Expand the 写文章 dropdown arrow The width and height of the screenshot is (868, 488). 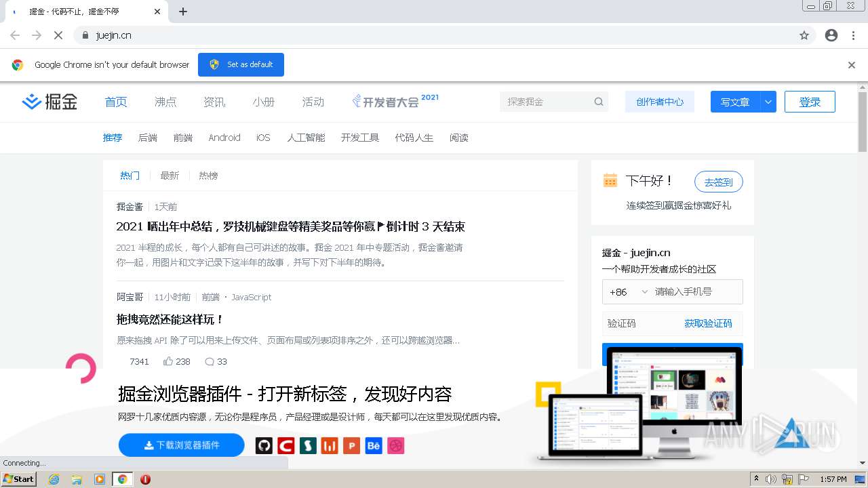coord(768,102)
